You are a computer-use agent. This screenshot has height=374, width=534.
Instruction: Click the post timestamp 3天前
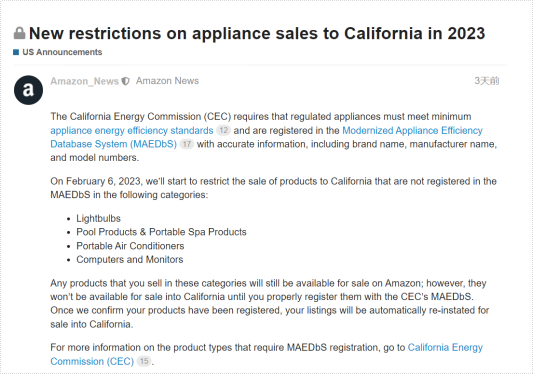[x=487, y=81]
